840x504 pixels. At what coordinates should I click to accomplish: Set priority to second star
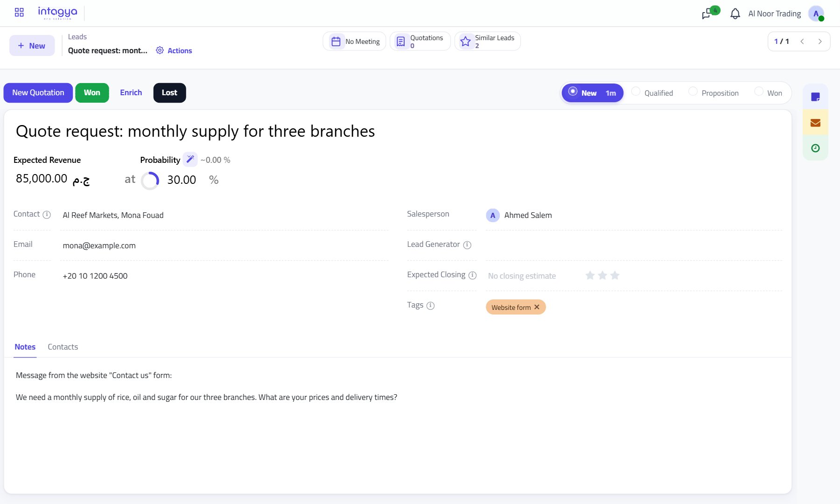tap(602, 275)
